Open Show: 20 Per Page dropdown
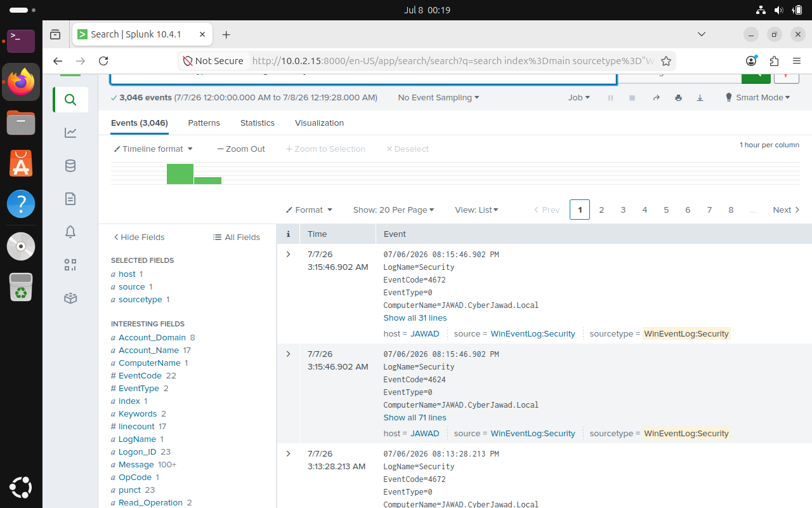Image resolution: width=812 pixels, height=508 pixels. tap(393, 210)
